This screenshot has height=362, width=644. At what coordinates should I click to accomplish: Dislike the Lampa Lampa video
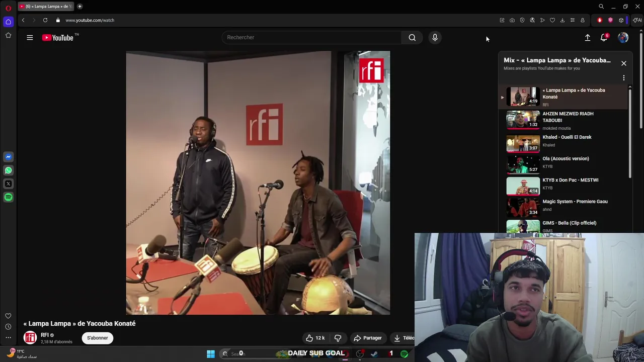click(338, 338)
